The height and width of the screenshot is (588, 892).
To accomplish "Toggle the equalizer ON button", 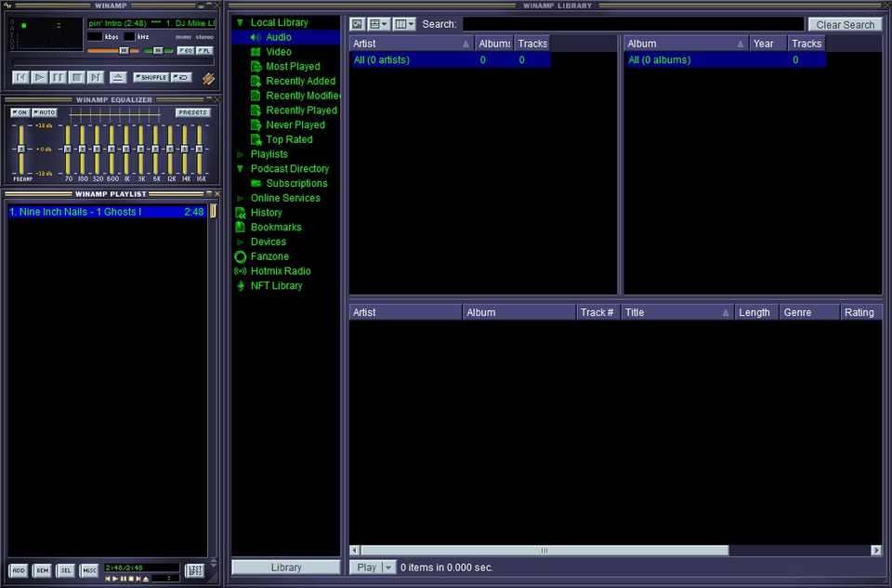I will coord(20,112).
